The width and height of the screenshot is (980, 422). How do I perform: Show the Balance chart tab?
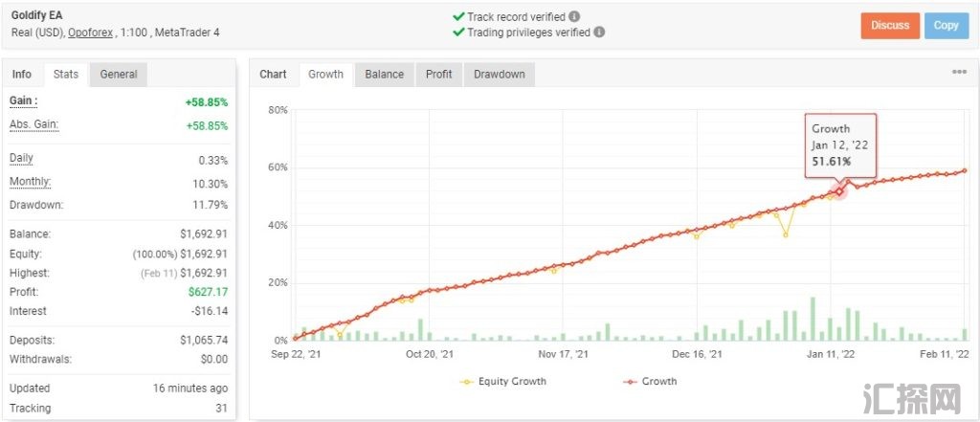pos(384,74)
